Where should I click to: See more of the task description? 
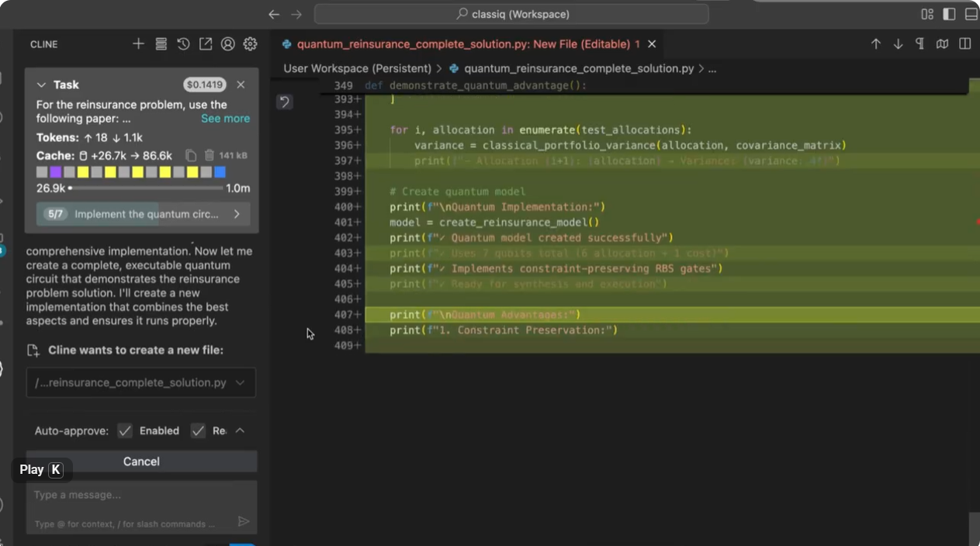click(x=225, y=119)
